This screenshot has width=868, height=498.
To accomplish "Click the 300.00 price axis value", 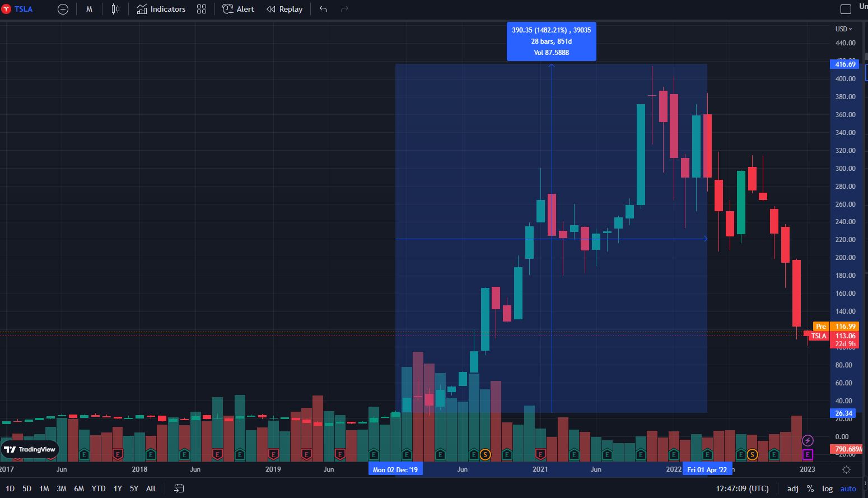I will tap(845, 168).
